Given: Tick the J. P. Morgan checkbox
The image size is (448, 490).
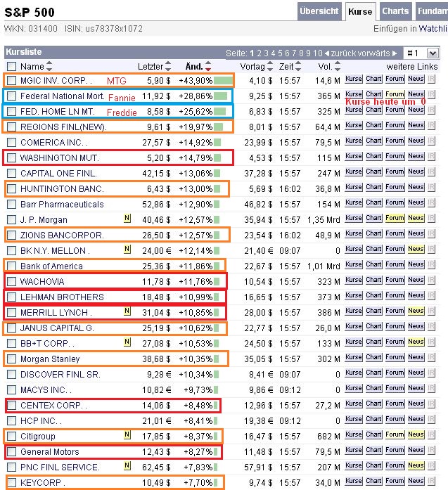Looking at the screenshot, I should pyautogui.click(x=11, y=219).
